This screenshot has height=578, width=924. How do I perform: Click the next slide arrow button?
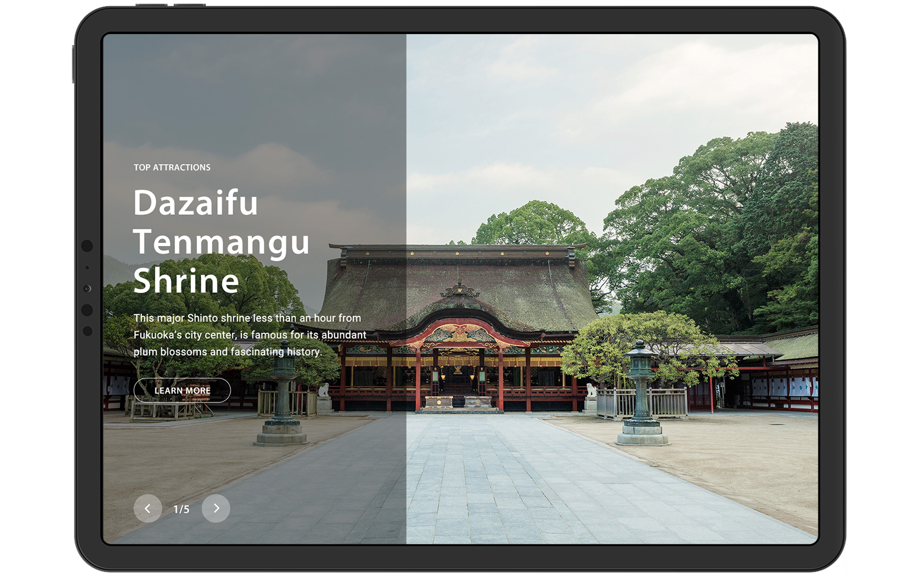click(216, 509)
